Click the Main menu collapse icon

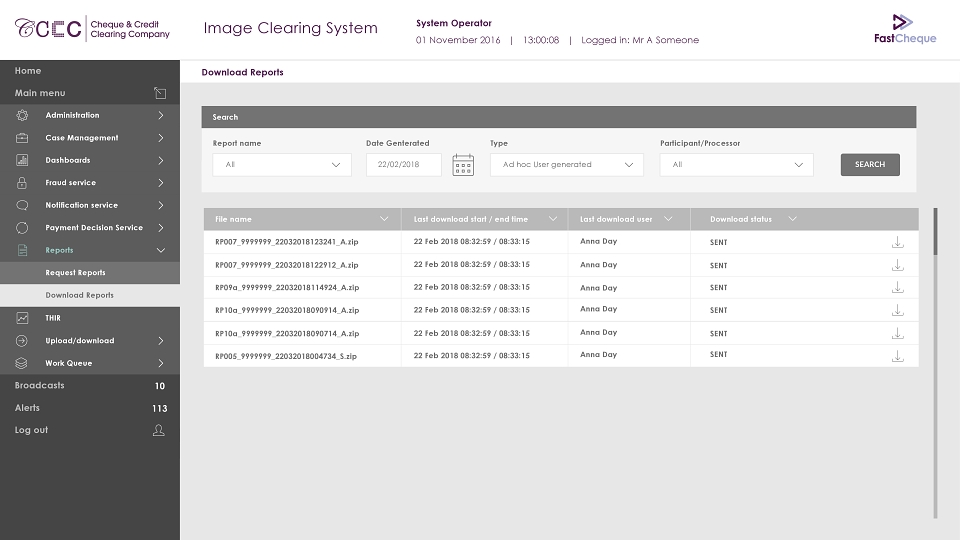pos(160,93)
